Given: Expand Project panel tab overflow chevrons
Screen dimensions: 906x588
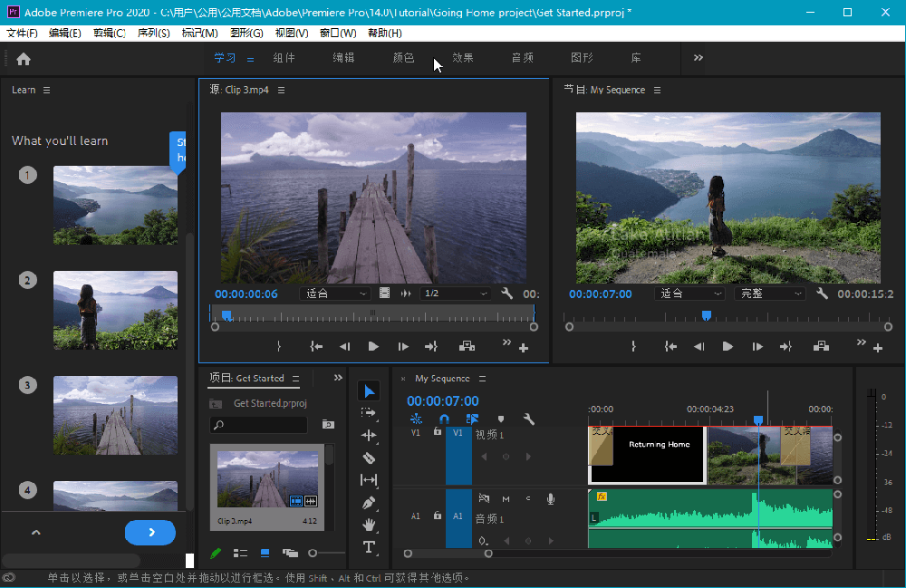Looking at the screenshot, I should pos(338,378).
